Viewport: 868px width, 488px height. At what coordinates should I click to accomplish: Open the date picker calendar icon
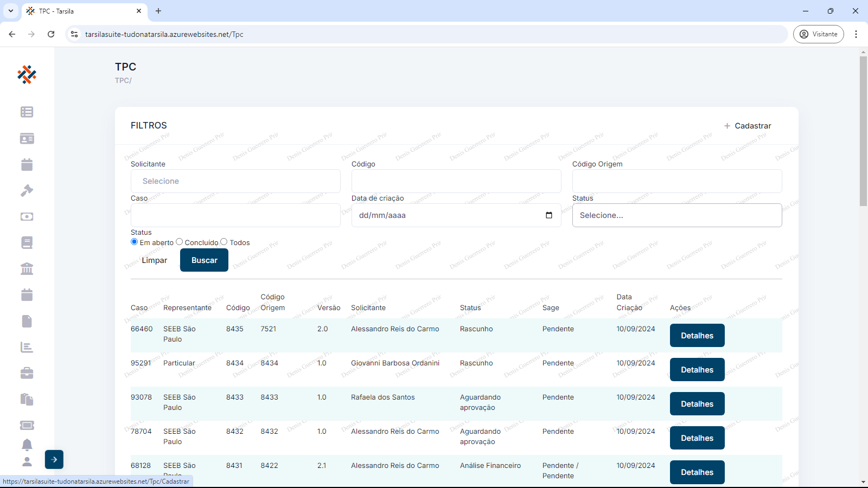[x=549, y=215]
